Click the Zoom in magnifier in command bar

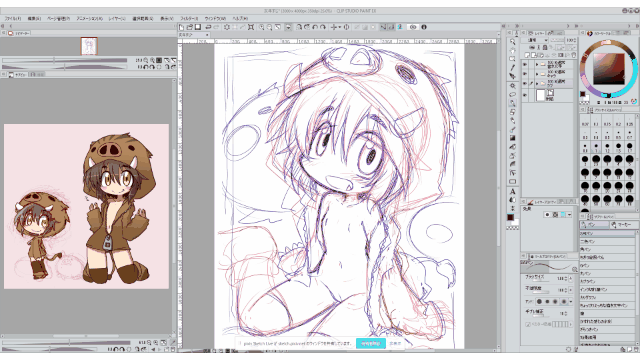pyautogui.click(x=262, y=27)
